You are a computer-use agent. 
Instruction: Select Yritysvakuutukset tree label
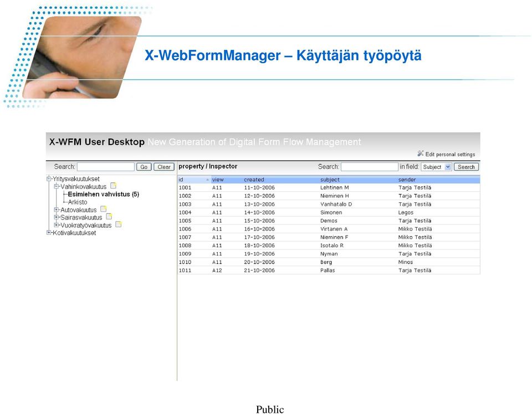76,179
